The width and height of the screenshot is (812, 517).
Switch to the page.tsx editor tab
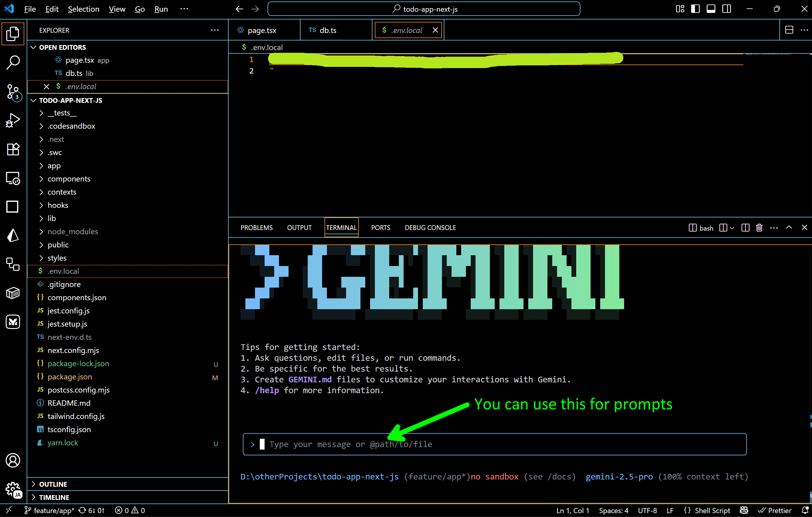(264, 30)
